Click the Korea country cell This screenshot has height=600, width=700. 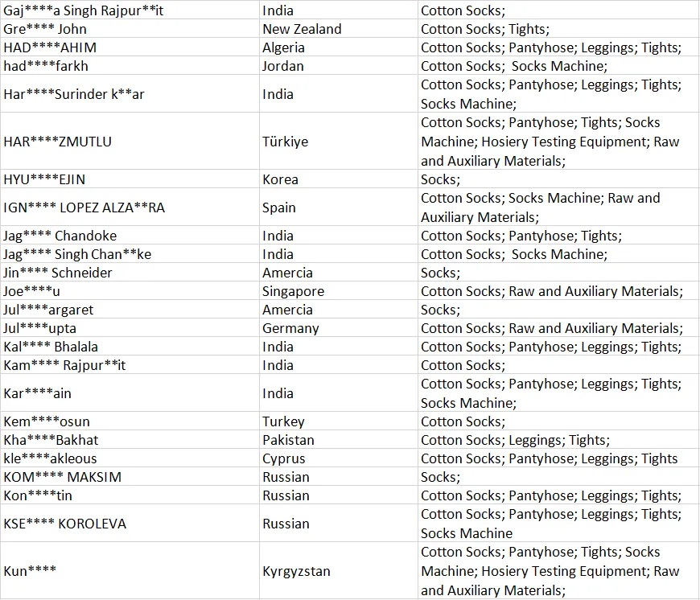[x=339, y=179]
